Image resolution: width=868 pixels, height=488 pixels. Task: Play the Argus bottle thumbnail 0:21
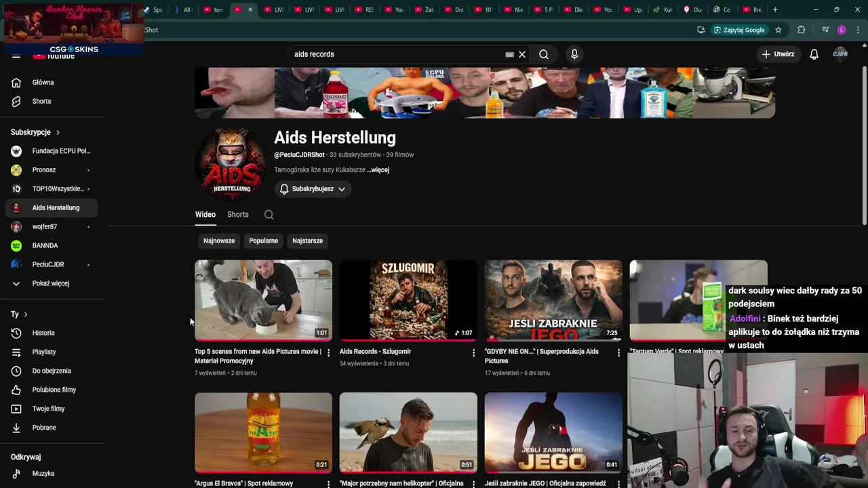[263, 432]
